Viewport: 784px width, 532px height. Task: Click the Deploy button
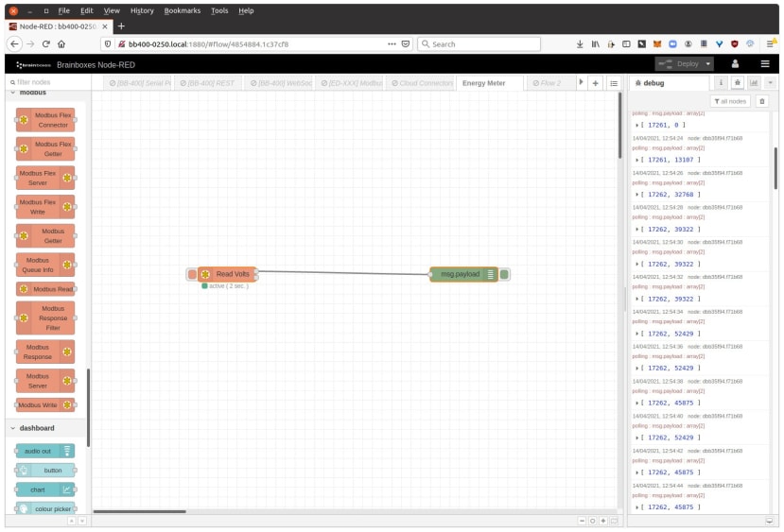(x=679, y=64)
